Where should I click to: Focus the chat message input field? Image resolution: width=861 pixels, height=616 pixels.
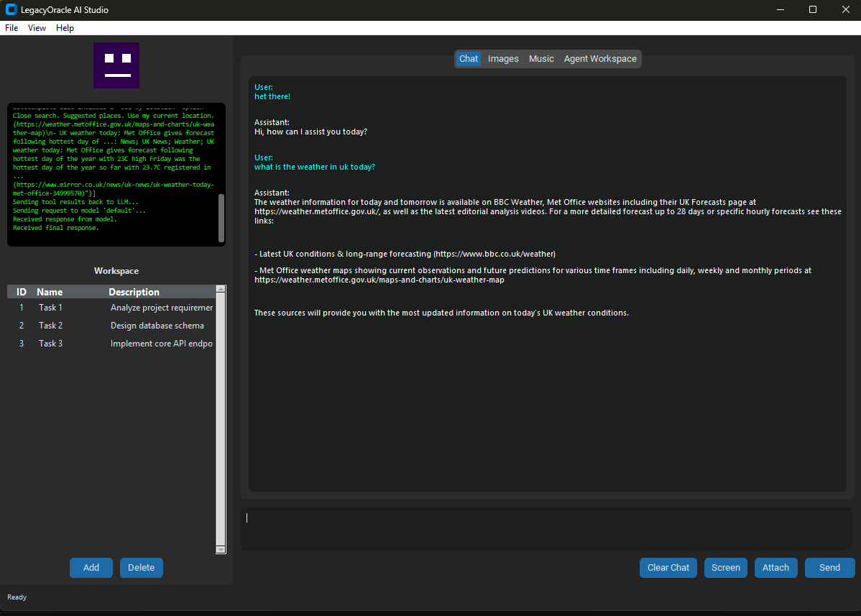(546, 529)
